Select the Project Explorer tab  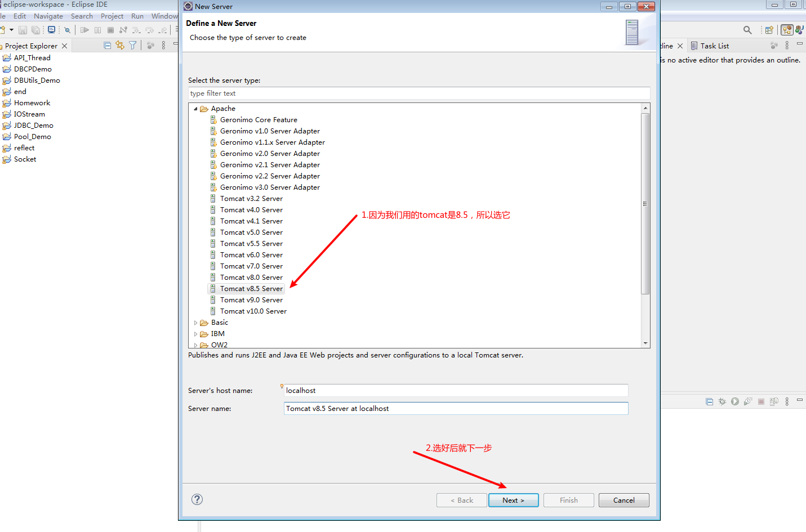[31, 46]
